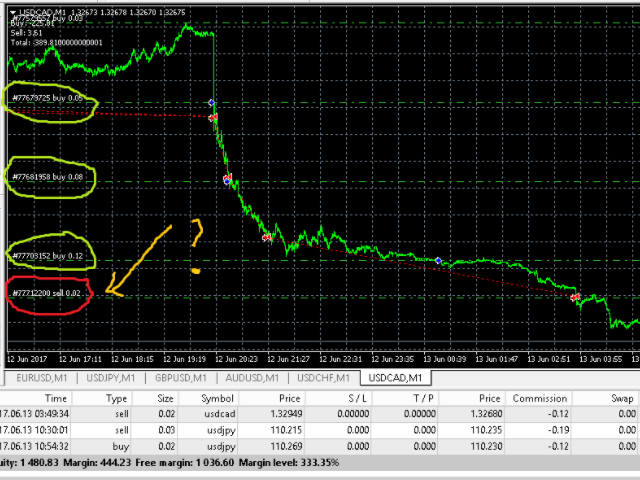
Task: Open the GBPUSD,M1 chart tab
Action: 180,378
